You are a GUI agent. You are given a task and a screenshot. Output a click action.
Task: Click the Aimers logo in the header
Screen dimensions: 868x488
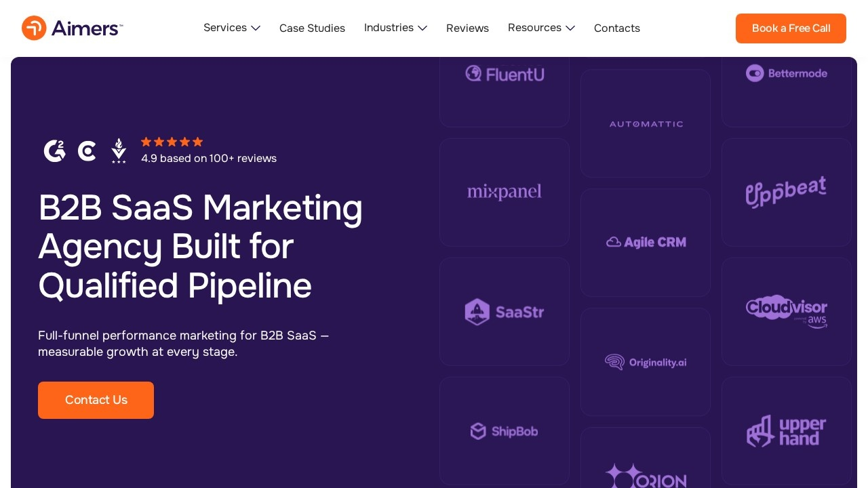(72, 28)
